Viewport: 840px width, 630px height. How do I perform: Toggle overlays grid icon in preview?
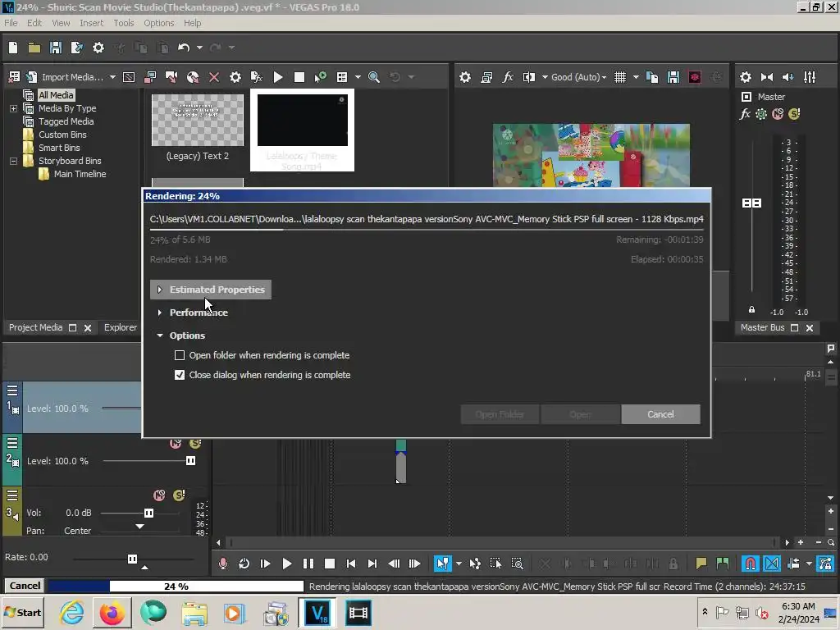[620, 77]
